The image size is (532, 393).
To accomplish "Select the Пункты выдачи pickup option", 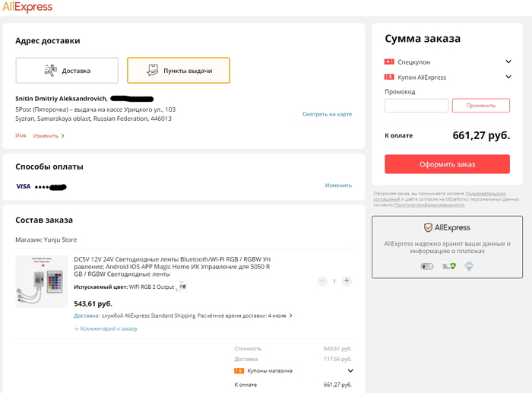I will tap(179, 70).
